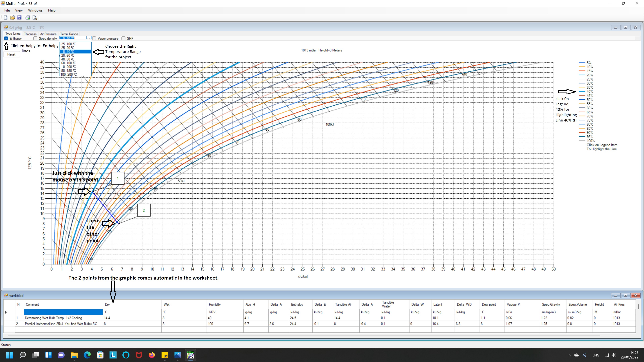The image size is (644, 362).
Task: Enable the Spec.density checkbox
Action: (36, 39)
